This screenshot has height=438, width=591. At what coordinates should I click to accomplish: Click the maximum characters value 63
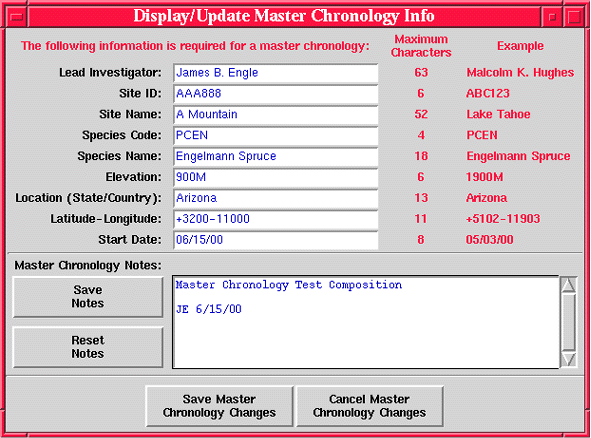click(x=421, y=72)
